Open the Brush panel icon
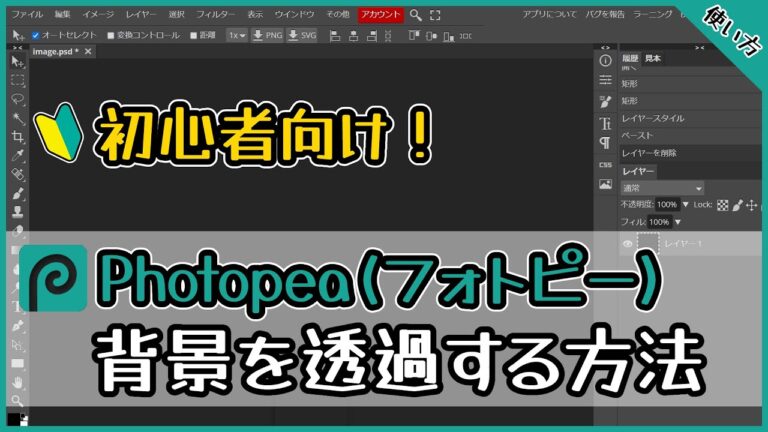 tap(605, 101)
